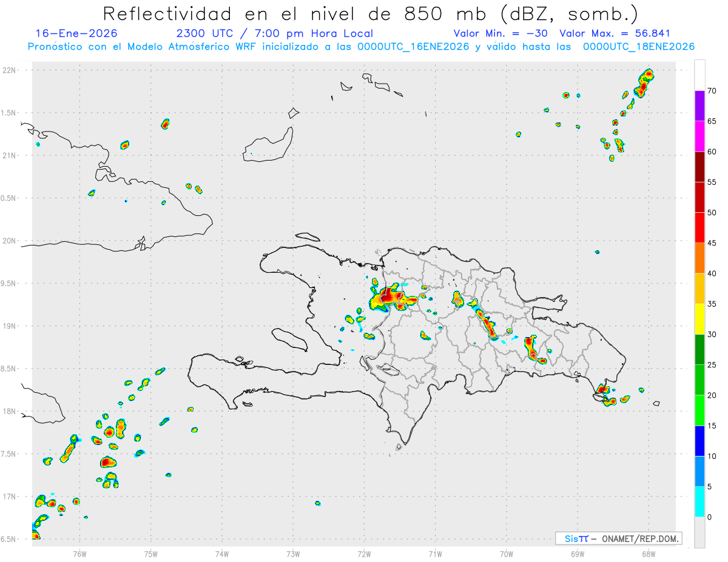Click the validity stamp "0000UTC_18ENE2026"
Image resolution: width=728 pixels, height=562 pixels.
[638, 47]
